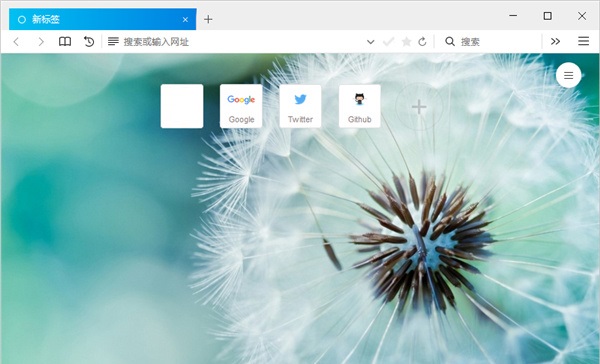Open the main hamburger menu in toolbar

coord(584,41)
